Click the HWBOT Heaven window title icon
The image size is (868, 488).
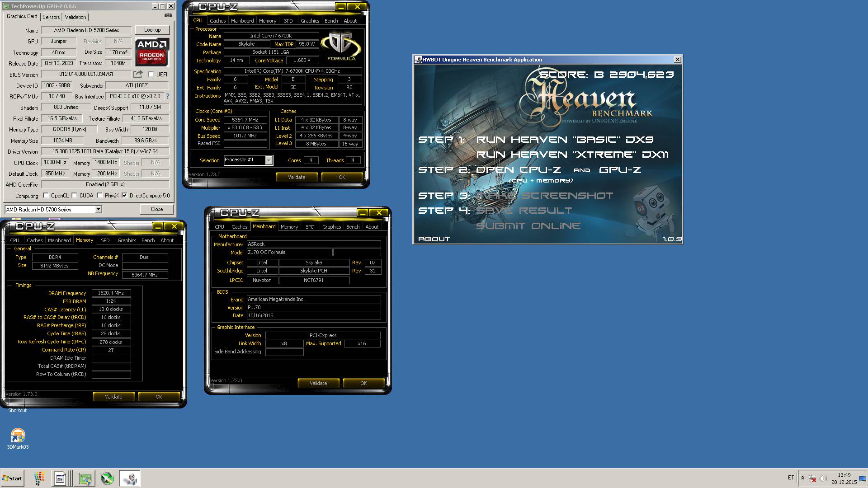[x=418, y=60]
